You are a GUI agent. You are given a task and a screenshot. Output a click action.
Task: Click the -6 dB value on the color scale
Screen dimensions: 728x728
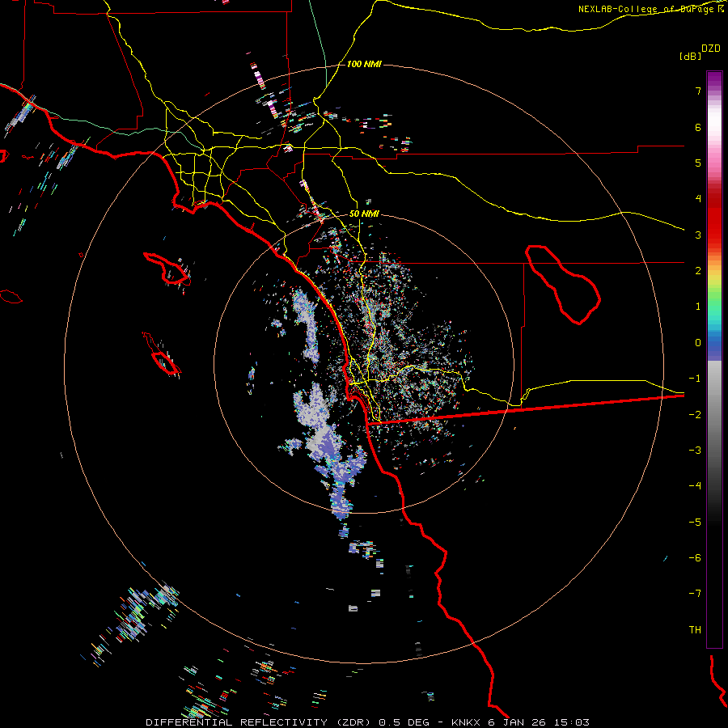click(695, 558)
